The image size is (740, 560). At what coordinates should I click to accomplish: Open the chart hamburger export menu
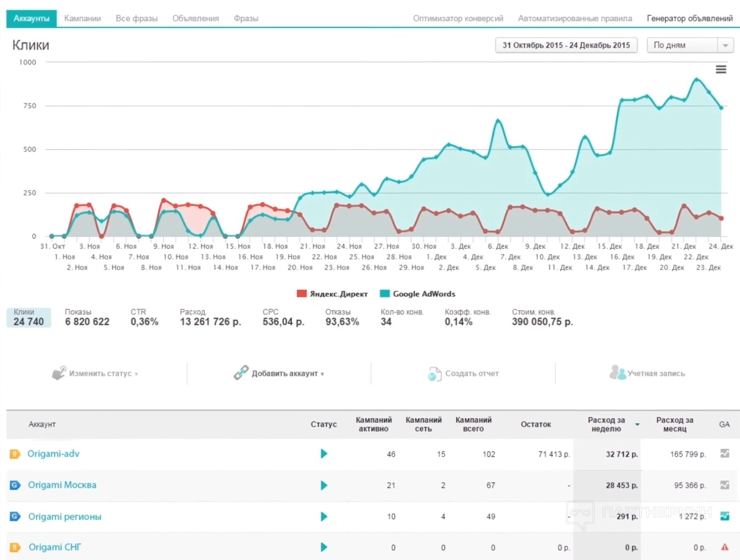pos(721,70)
